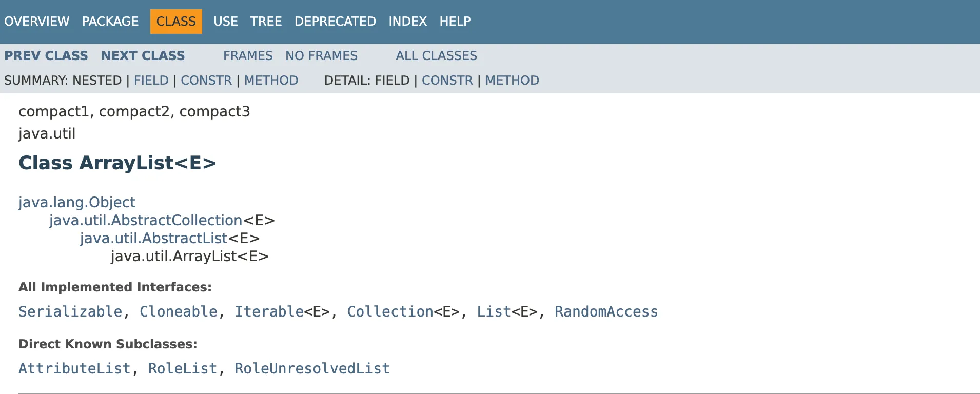Jump to Method summary section
Image resolution: width=980 pixels, height=394 pixels.
(x=271, y=81)
